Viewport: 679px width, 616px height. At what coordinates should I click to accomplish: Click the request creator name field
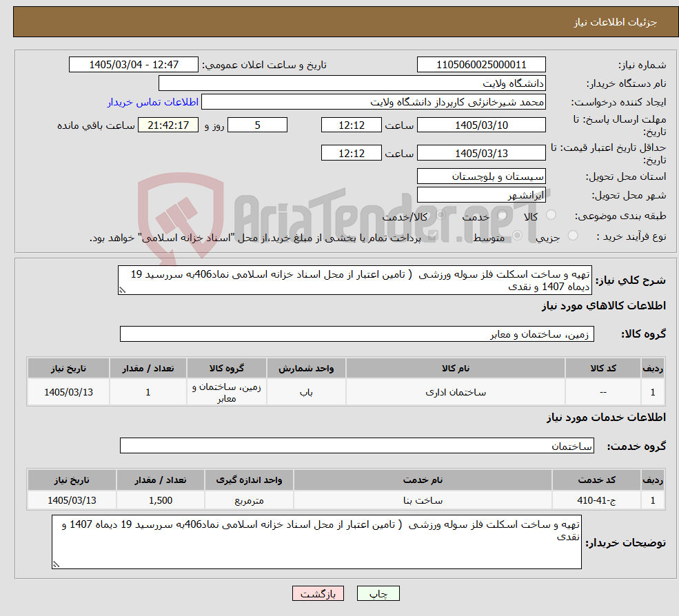click(x=373, y=102)
